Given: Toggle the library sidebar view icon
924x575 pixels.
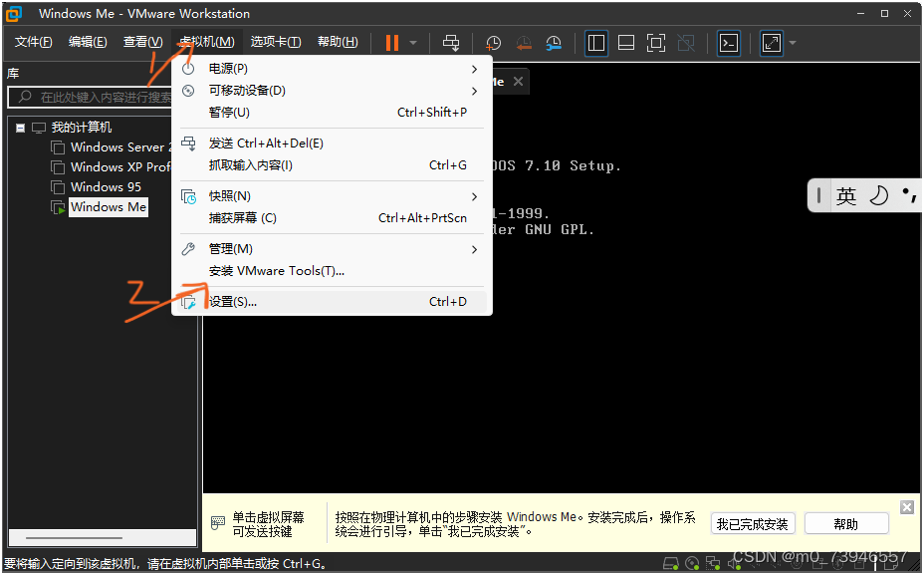Looking at the screenshot, I should (596, 43).
